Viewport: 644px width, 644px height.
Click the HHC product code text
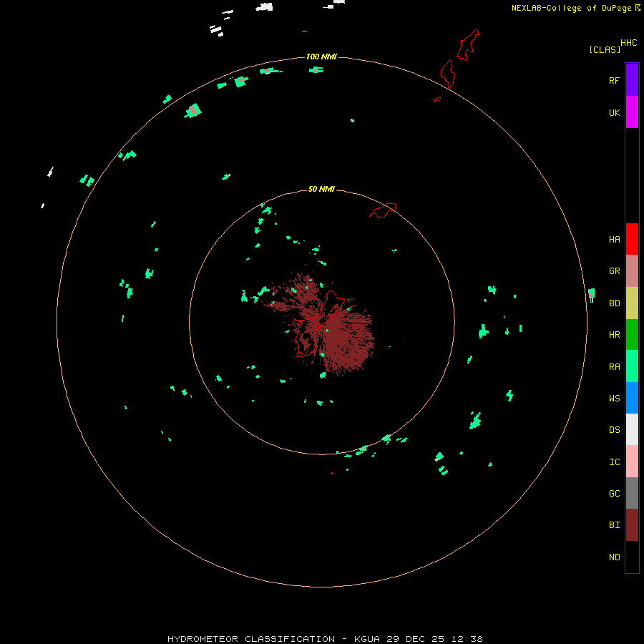point(628,43)
